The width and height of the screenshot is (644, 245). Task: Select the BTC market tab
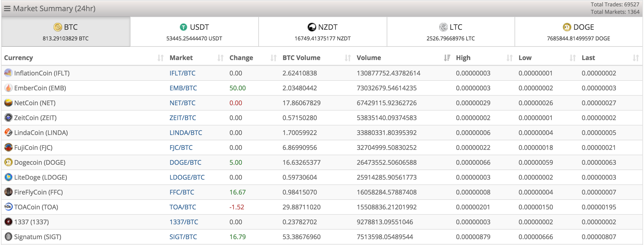click(x=66, y=32)
